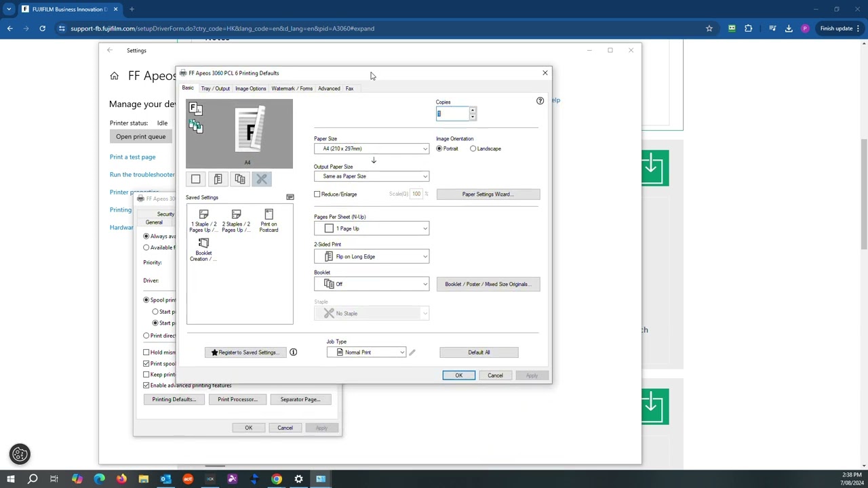Click the Paper Settings Wizard button
Screen dimensions: 868x488
click(x=488, y=195)
